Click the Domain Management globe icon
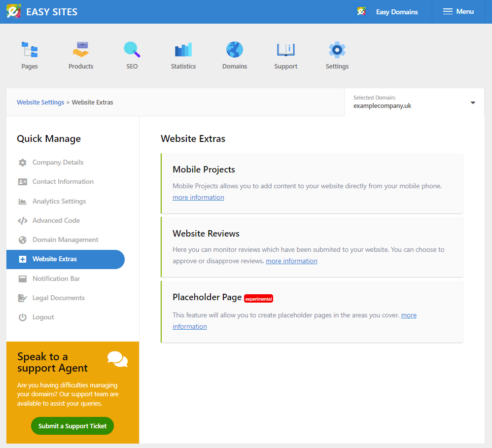 click(23, 240)
